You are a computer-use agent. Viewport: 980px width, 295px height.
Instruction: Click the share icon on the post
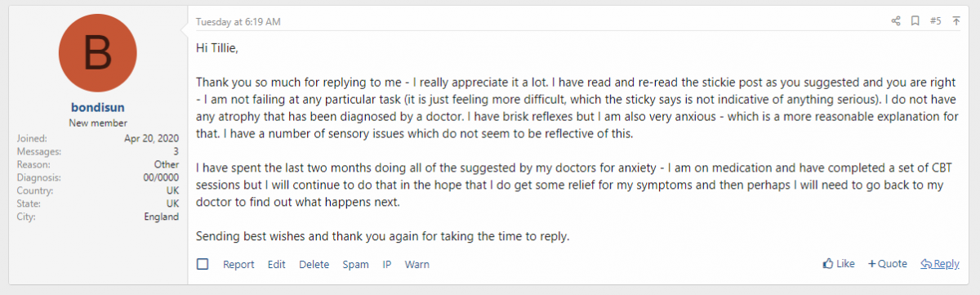(x=896, y=20)
